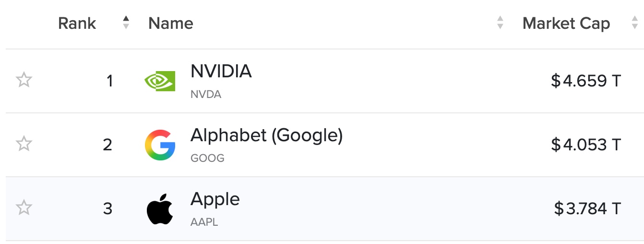Image resolution: width=644 pixels, height=244 pixels.
Task: Click the Rank column sort arrows
Action: pyautogui.click(x=126, y=23)
